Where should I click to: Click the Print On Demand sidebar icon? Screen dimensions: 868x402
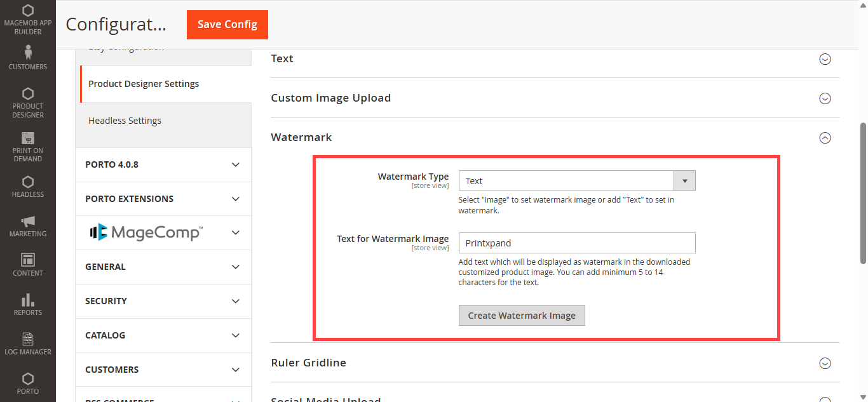tap(27, 138)
